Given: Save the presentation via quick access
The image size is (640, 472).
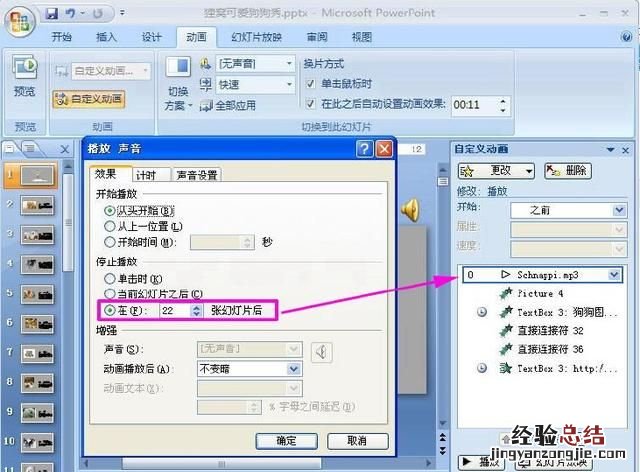Looking at the screenshot, I should click(x=52, y=13).
